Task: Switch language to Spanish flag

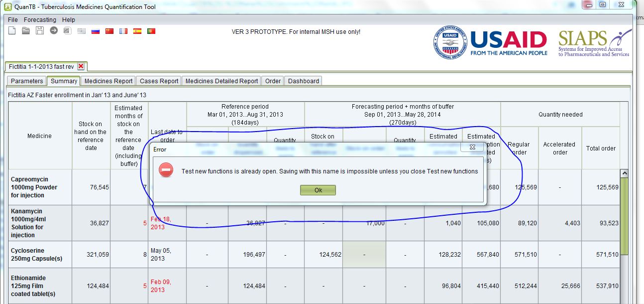Action: coord(137,31)
